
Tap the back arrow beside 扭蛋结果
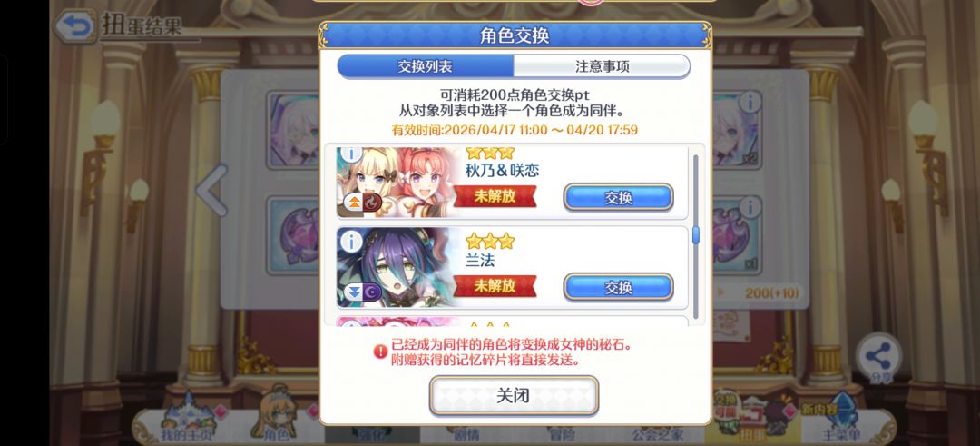click(74, 25)
